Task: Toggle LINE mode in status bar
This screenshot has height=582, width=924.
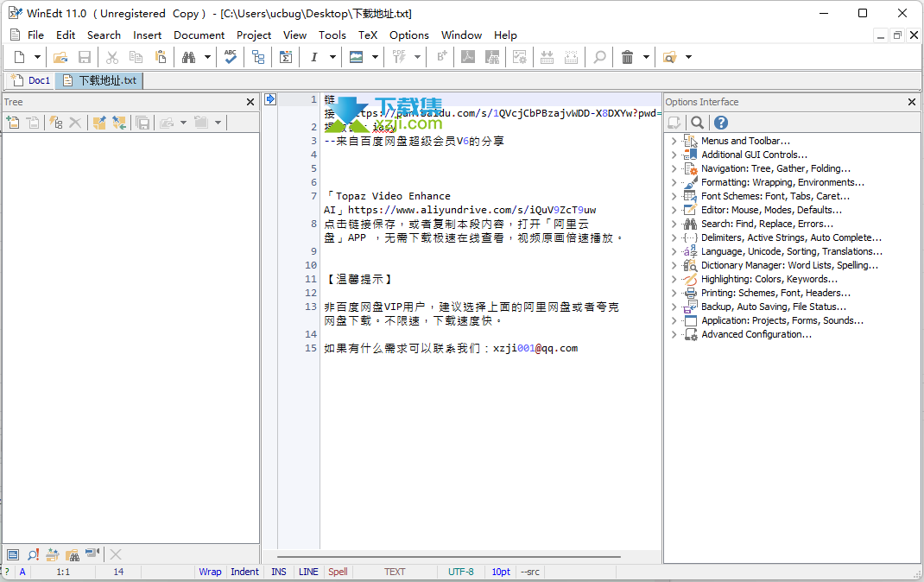Action: pos(308,572)
